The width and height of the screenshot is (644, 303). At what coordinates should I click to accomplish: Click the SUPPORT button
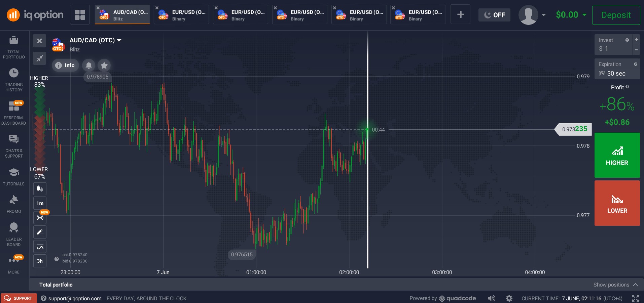tap(19, 298)
